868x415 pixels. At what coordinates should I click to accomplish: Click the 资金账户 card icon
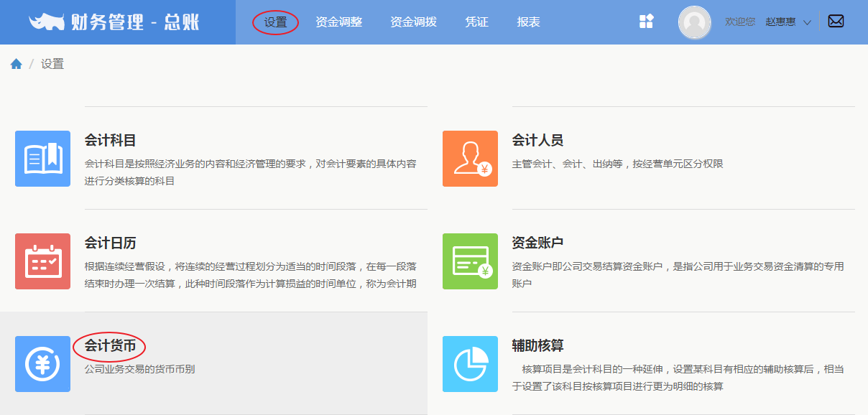coord(470,261)
